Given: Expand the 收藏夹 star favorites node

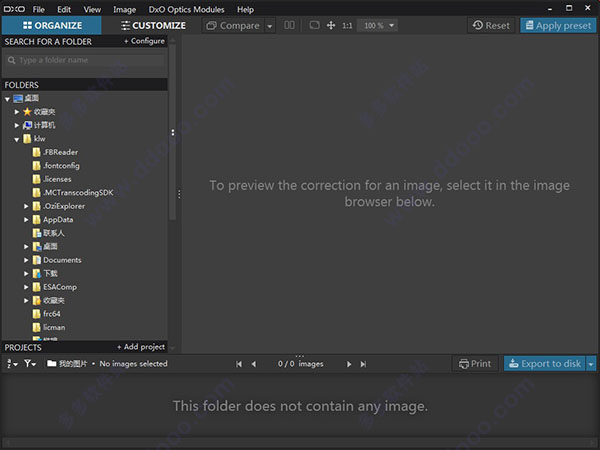Looking at the screenshot, I should pos(17,112).
